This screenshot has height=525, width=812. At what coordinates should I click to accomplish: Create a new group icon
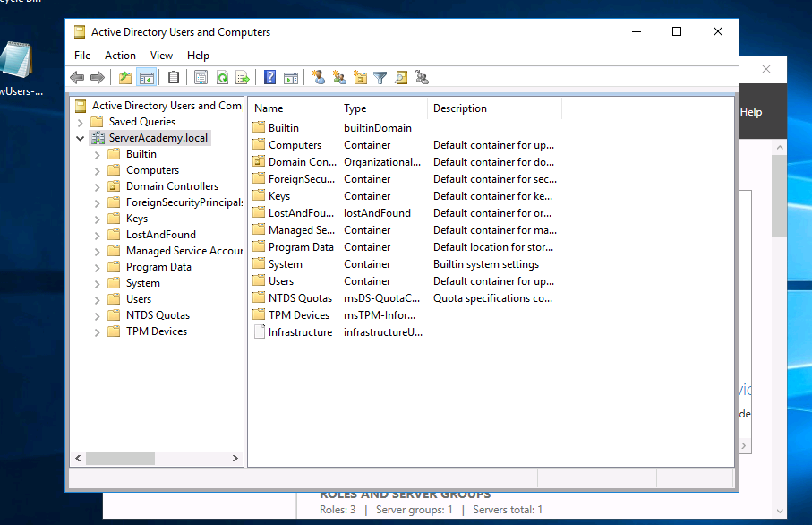(x=339, y=78)
